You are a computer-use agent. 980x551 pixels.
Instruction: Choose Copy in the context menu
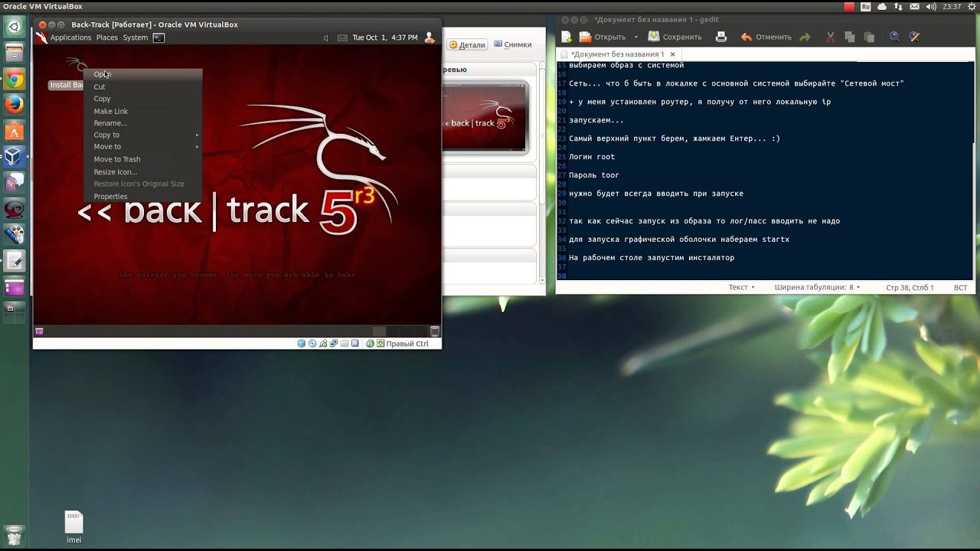(142, 99)
